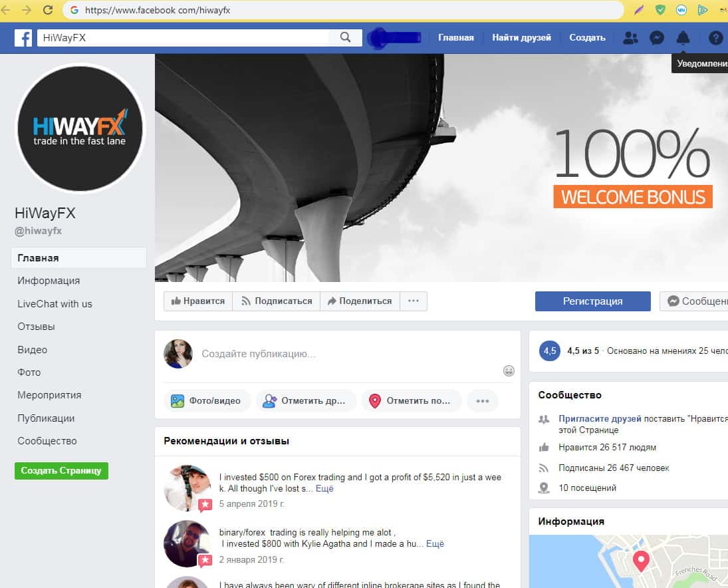This screenshot has height=588, width=728.
Task: Click the Facebook logo icon
Action: [23, 38]
